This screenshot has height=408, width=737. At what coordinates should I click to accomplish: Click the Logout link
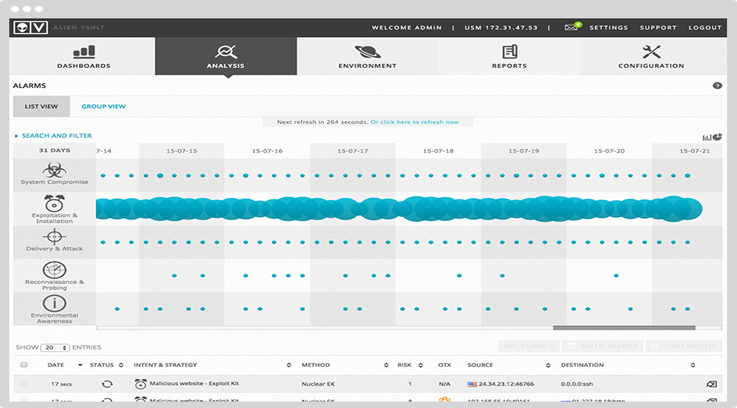click(x=705, y=27)
